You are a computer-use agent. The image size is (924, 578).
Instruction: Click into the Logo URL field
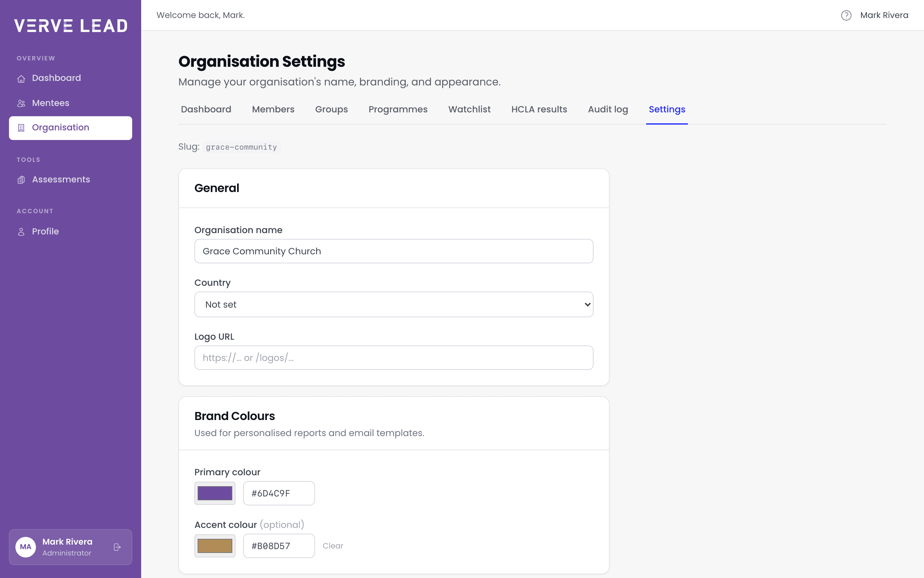pos(394,358)
